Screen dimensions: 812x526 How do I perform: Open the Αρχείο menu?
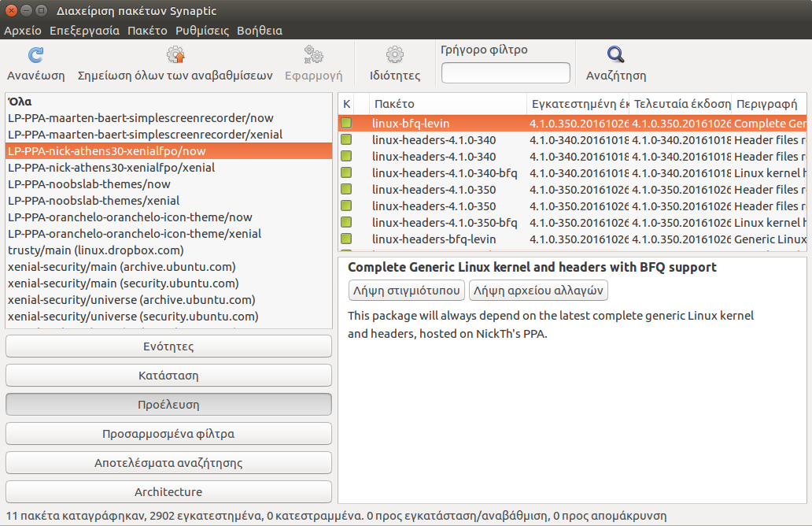click(x=23, y=31)
